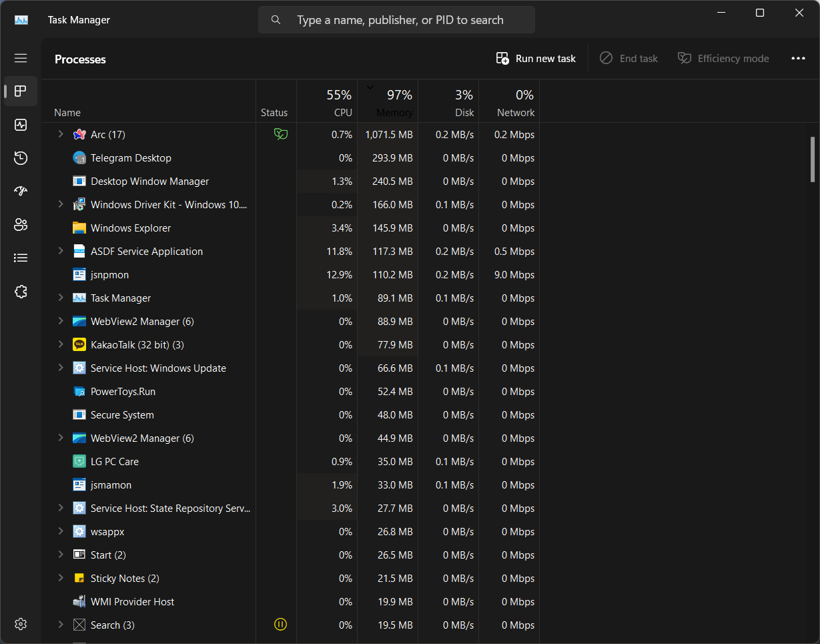Click the KakaoTalk yellow icon
Image resolution: width=820 pixels, height=644 pixels.
[79, 344]
